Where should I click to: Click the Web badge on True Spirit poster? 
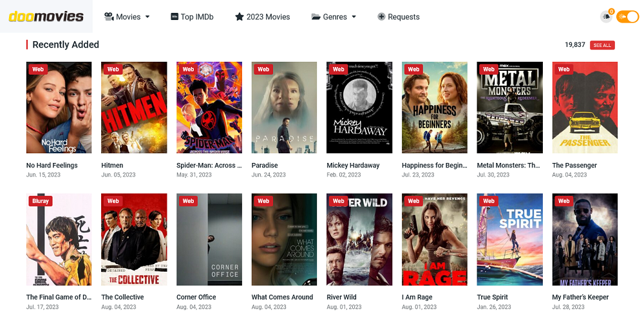(489, 201)
